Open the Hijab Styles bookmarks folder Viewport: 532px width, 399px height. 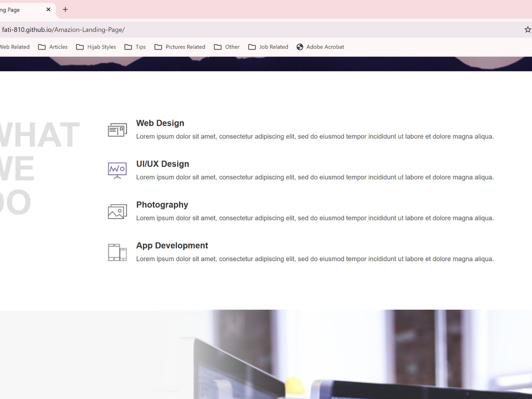tap(96, 47)
